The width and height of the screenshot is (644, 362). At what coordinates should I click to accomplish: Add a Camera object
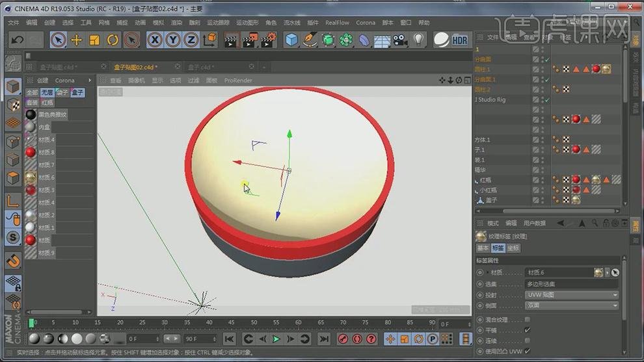click(400, 40)
